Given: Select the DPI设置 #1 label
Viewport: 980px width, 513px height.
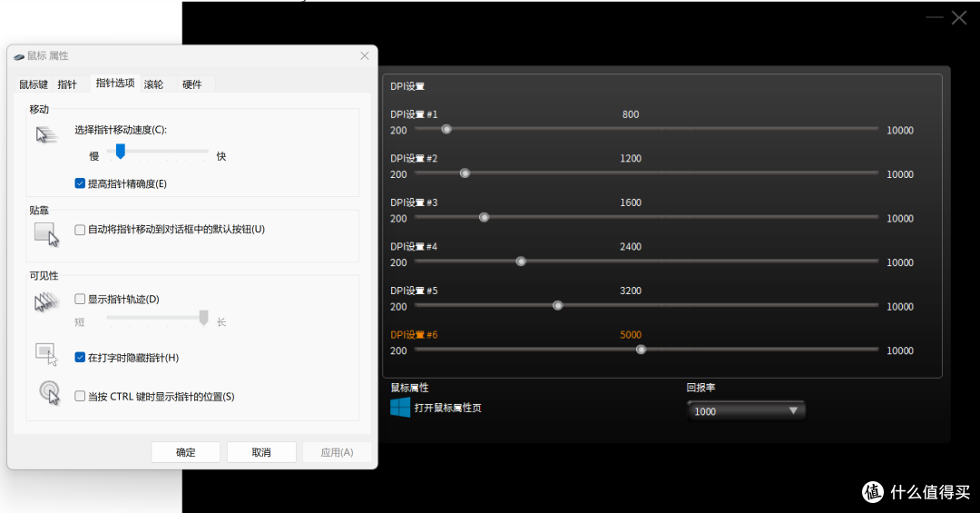Looking at the screenshot, I should (414, 114).
